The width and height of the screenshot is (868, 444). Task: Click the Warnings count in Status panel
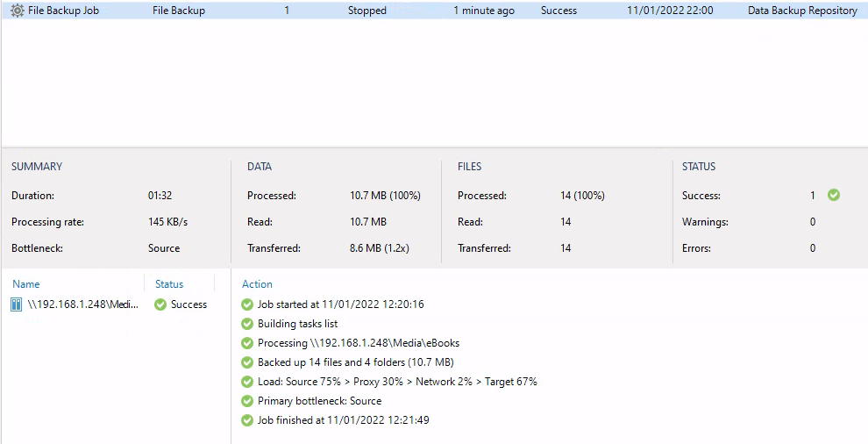click(x=813, y=222)
